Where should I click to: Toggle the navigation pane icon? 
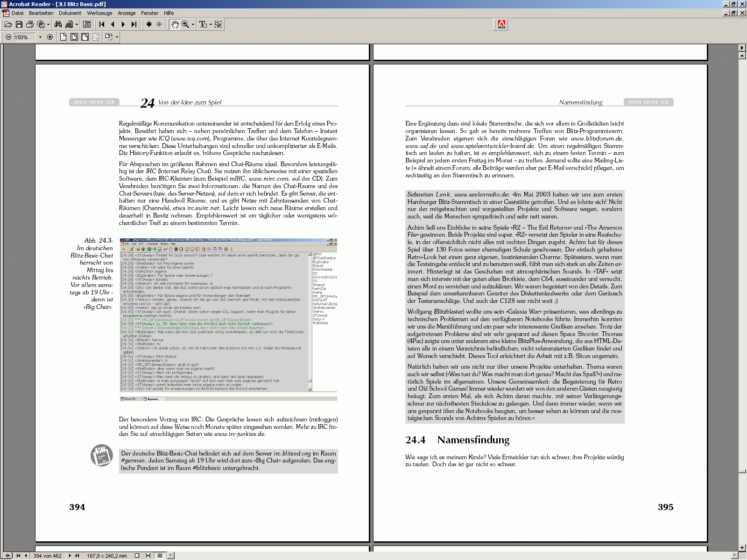tap(87, 24)
